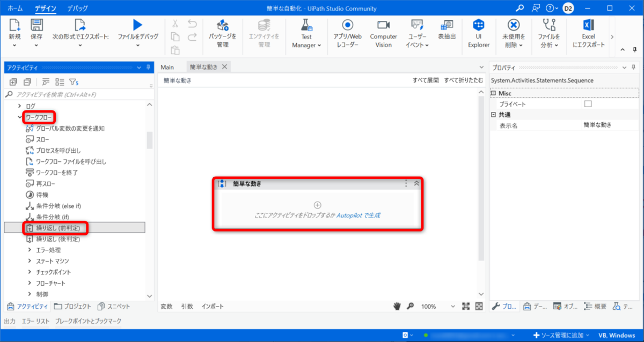Click the help question mark icon
Viewport: 644px width, 342px height.
[x=550, y=8]
